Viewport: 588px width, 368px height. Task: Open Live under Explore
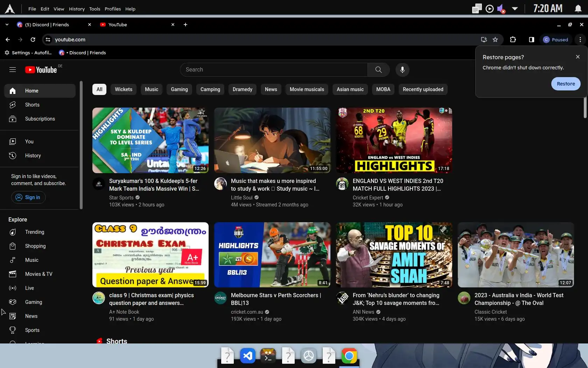[40, 288]
